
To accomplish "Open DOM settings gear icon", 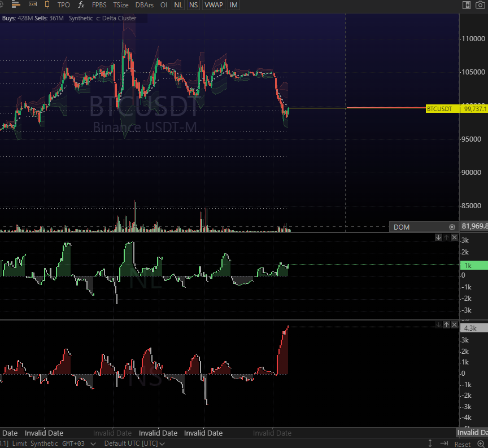I will point(452,227).
